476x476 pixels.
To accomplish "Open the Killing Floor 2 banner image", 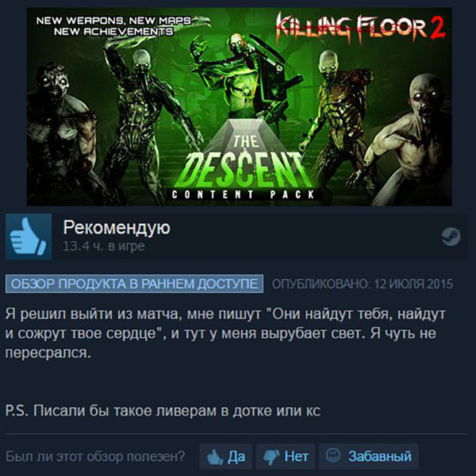I will tap(240, 107).
